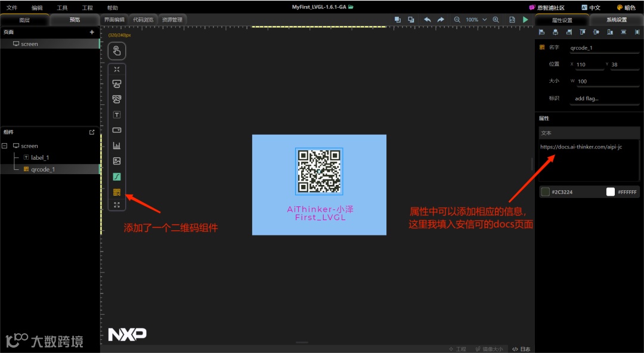This screenshot has width=644, height=353.
Task: Open the 文本 property dropdown
Action: 589,132
